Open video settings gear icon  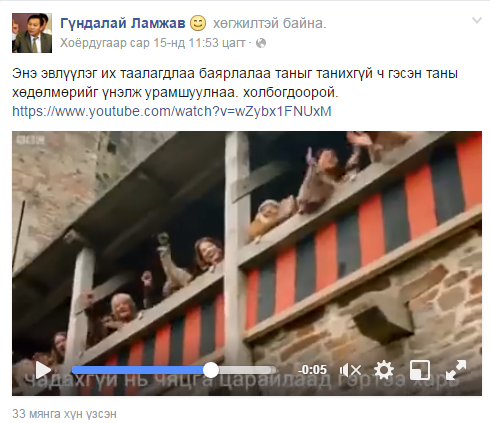tap(384, 370)
